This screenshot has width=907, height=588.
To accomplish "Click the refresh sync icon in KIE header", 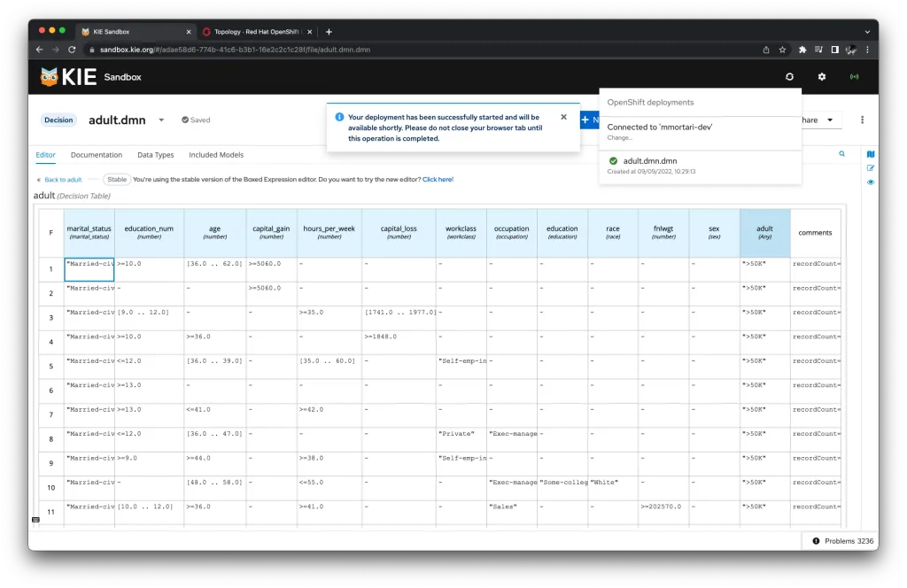I will (789, 76).
